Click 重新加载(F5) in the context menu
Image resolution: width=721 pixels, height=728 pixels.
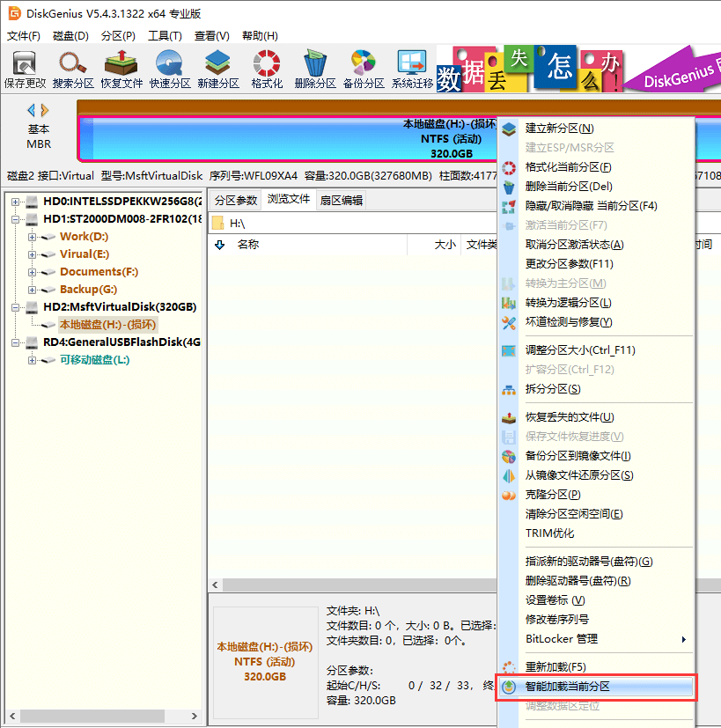(x=555, y=666)
